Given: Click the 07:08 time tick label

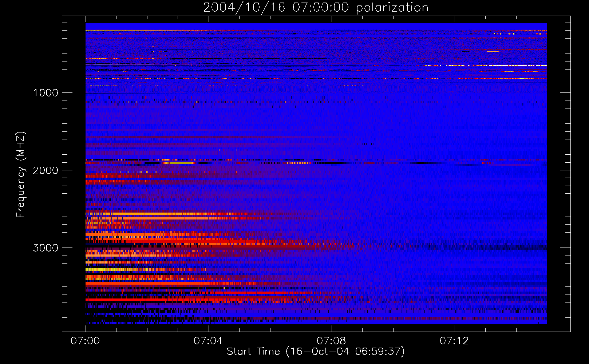Looking at the screenshot, I should coord(331,341).
